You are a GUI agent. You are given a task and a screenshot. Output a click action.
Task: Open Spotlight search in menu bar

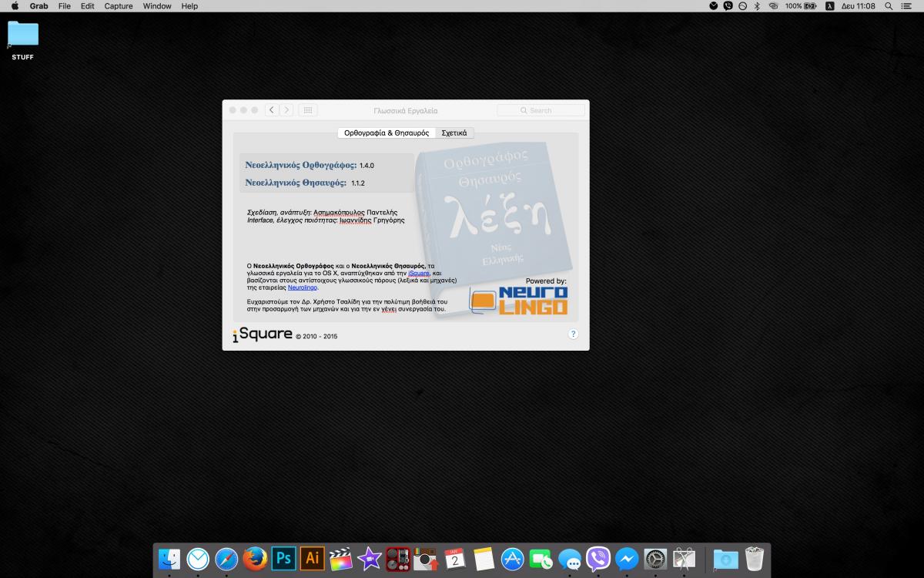tap(889, 5)
